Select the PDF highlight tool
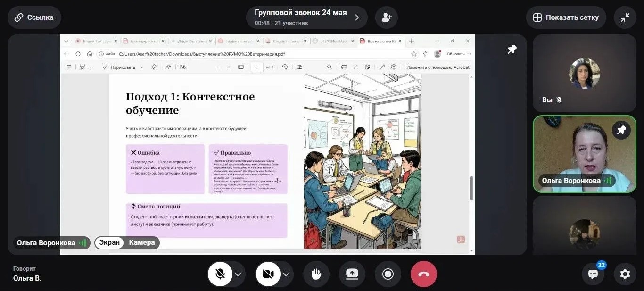Screen dimensions: 644x291 click(x=83, y=67)
